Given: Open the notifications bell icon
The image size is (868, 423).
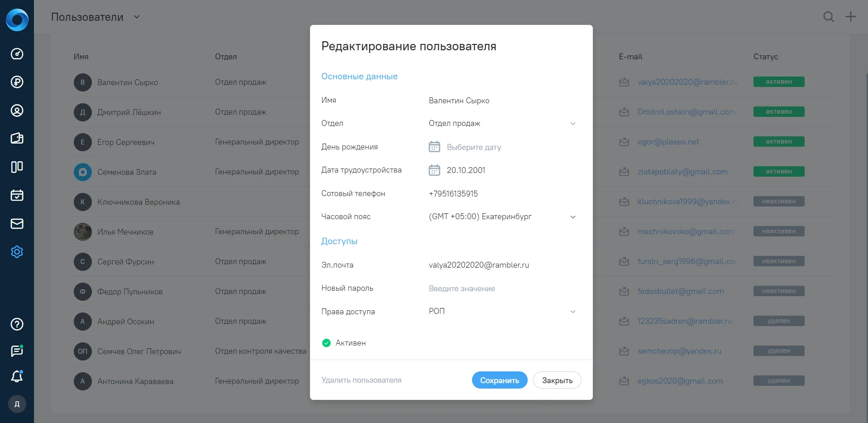Looking at the screenshot, I should pyautogui.click(x=17, y=376).
